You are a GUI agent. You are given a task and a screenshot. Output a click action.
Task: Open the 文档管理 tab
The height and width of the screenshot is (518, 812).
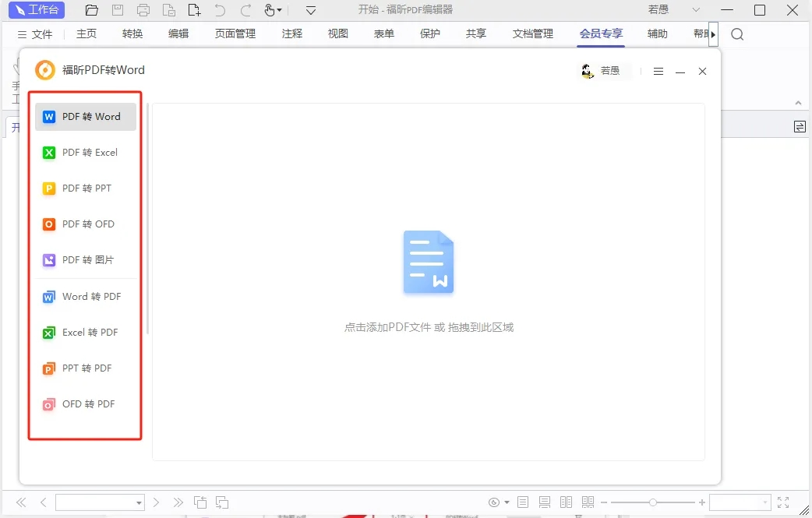coord(533,33)
